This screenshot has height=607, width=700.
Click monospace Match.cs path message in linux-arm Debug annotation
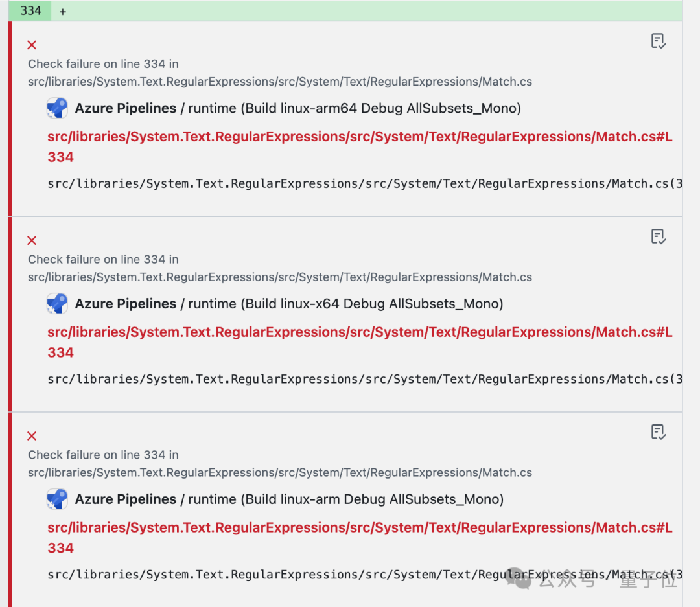[x=365, y=575]
